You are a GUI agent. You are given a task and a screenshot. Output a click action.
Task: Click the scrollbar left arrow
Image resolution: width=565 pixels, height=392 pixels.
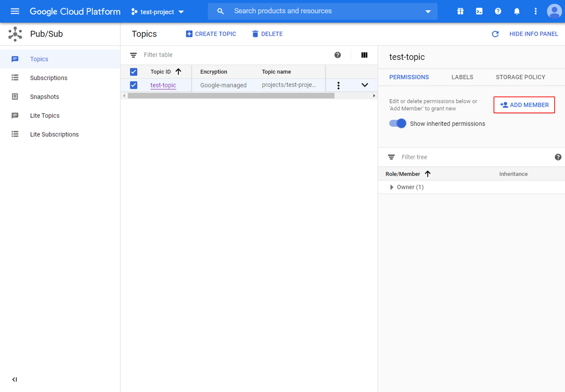(x=124, y=95)
